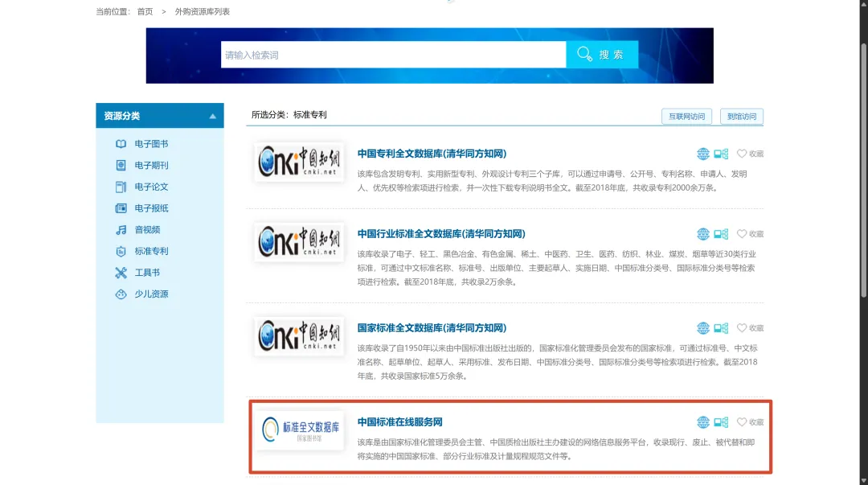This screenshot has width=868, height=485.
Task: Open the 标准专利 category
Action: [151, 251]
